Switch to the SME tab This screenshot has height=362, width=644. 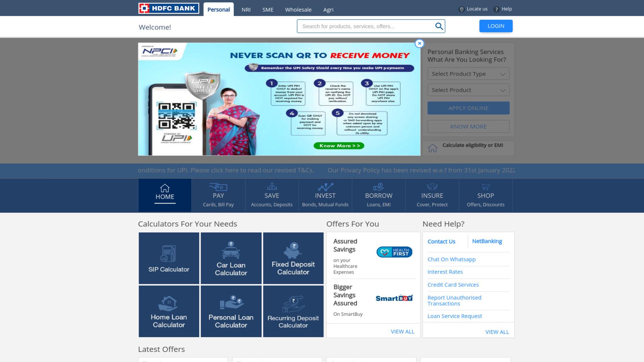coord(268,10)
